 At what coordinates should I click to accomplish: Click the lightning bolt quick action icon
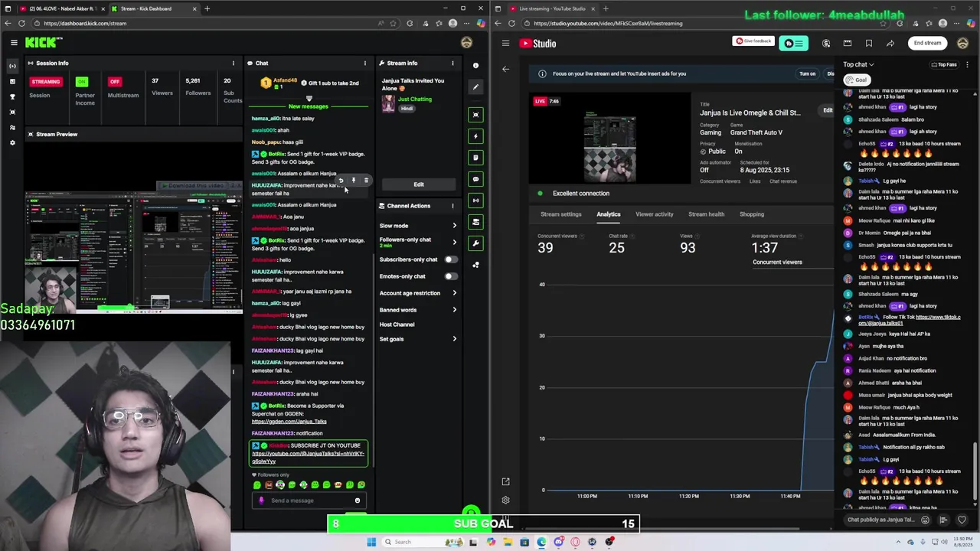[475, 136]
